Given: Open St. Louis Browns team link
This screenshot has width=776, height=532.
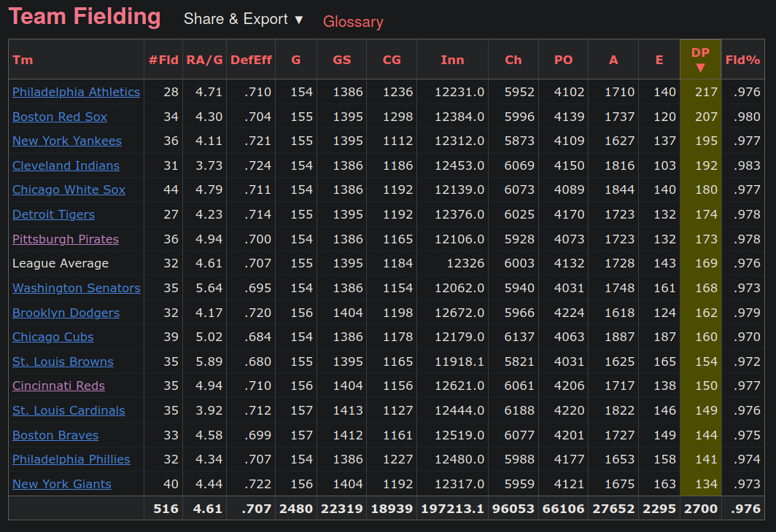Looking at the screenshot, I should tap(63, 362).
